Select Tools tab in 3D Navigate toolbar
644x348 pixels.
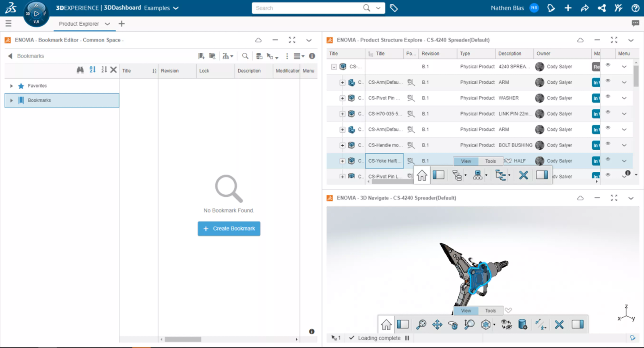[490, 311]
